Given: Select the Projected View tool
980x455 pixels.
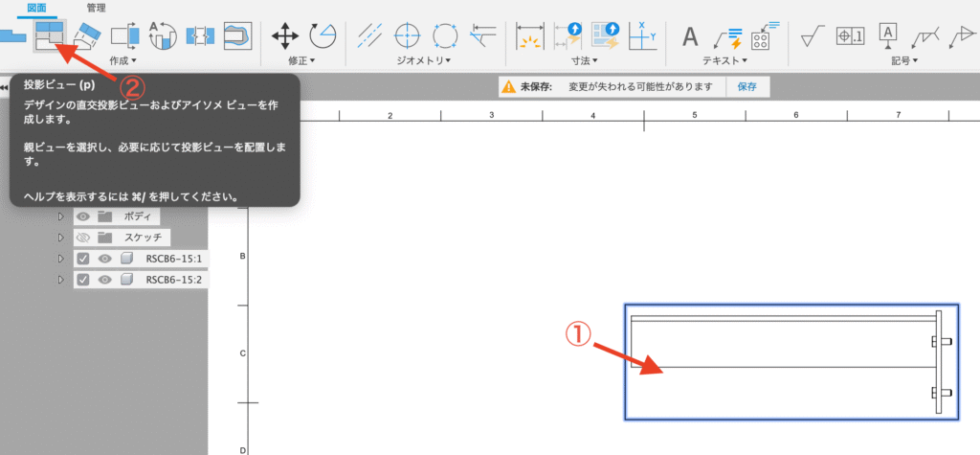Looking at the screenshot, I should [50, 36].
